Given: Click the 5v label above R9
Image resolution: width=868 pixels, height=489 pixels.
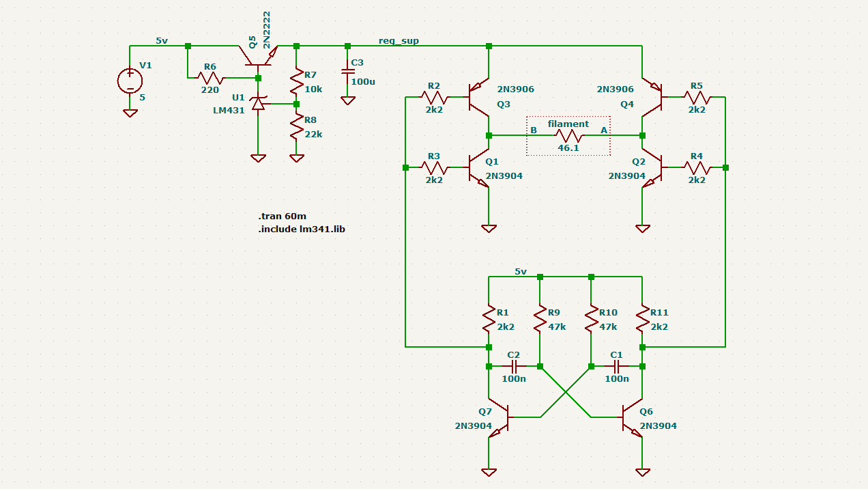Looking at the screenshot, I should pos(521,271).
